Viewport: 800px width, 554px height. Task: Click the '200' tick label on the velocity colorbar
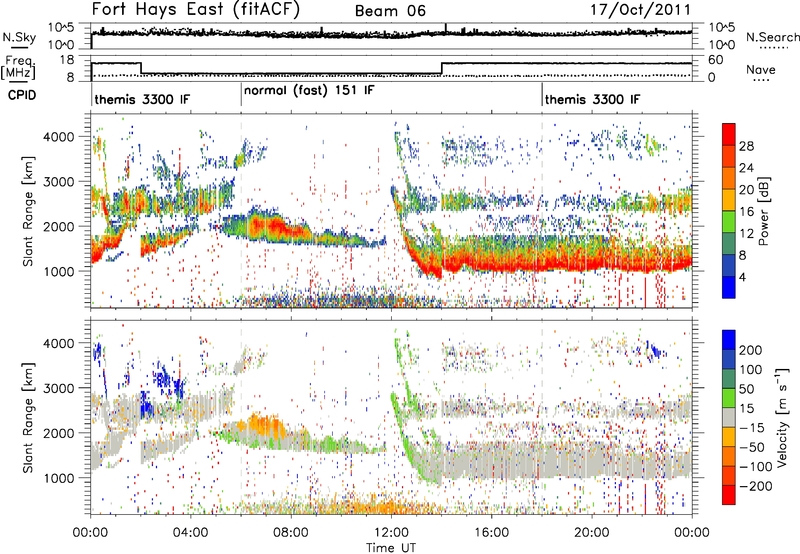pyautogui.click(x=751, y=350)
